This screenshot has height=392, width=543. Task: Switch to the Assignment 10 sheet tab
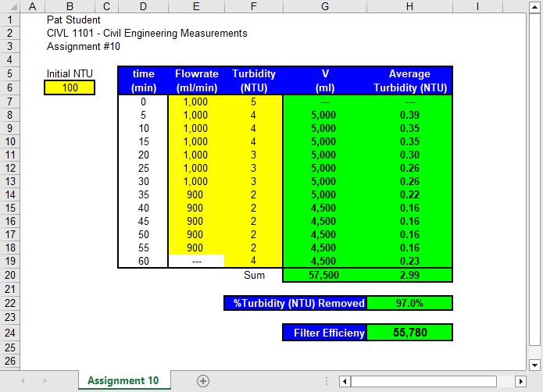click(x=123, y=381)
